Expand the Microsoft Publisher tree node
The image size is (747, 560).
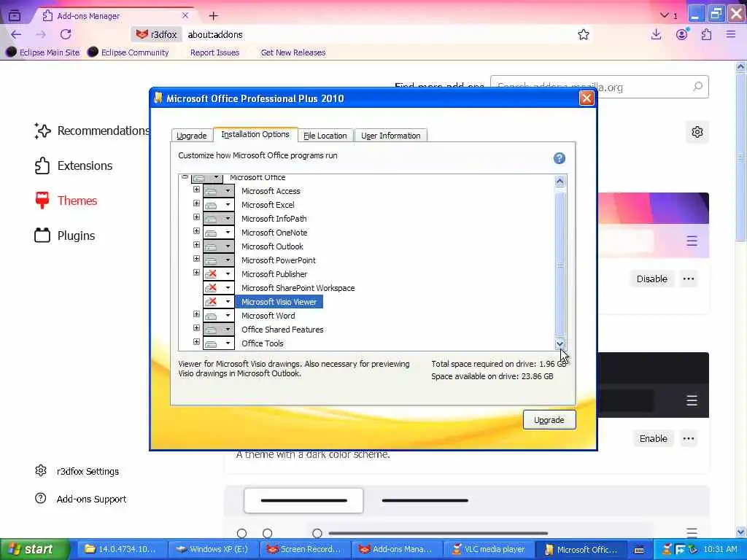[x=196, y=273]
